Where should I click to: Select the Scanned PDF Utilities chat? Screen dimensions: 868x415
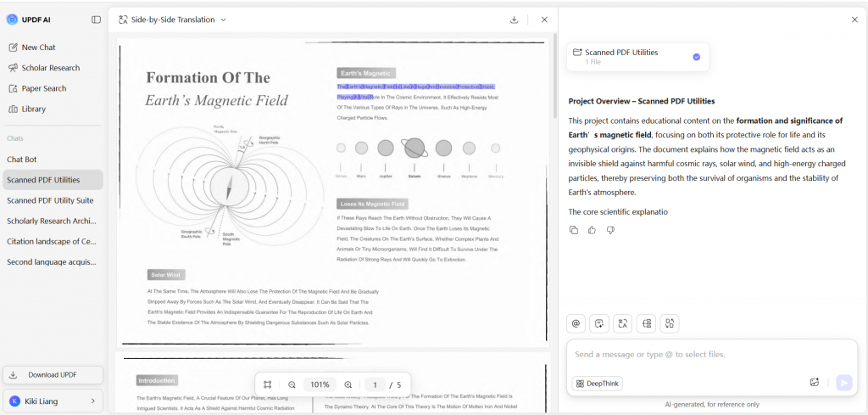[x=53, y=180]
